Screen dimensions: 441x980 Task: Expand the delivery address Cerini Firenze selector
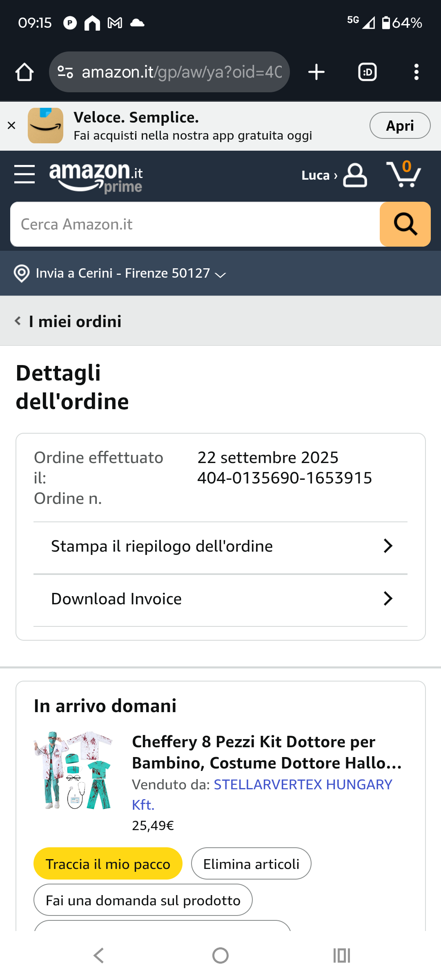coord(120,273)
